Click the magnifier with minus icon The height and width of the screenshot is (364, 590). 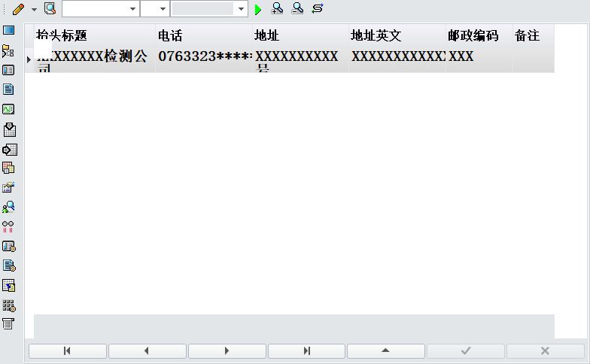pos(297,9)
